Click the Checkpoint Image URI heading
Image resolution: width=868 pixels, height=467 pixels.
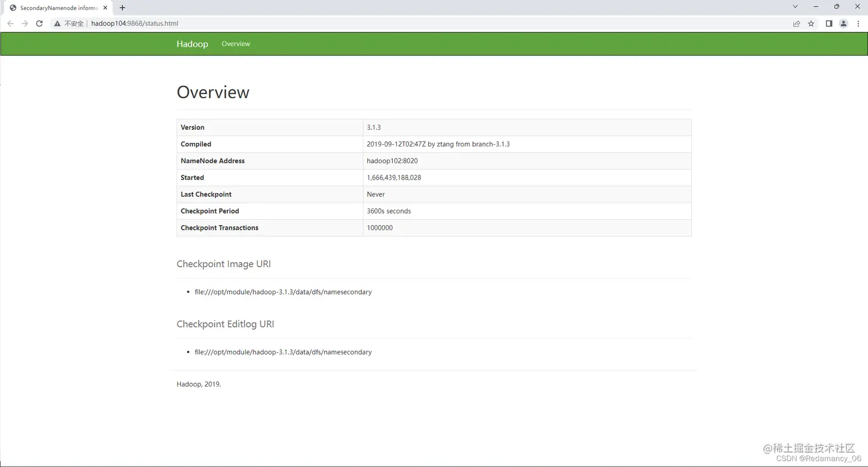tap(223, 264)
